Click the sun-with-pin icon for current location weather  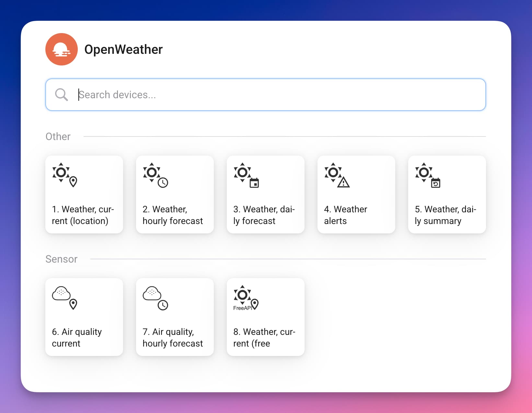[65, 175]
